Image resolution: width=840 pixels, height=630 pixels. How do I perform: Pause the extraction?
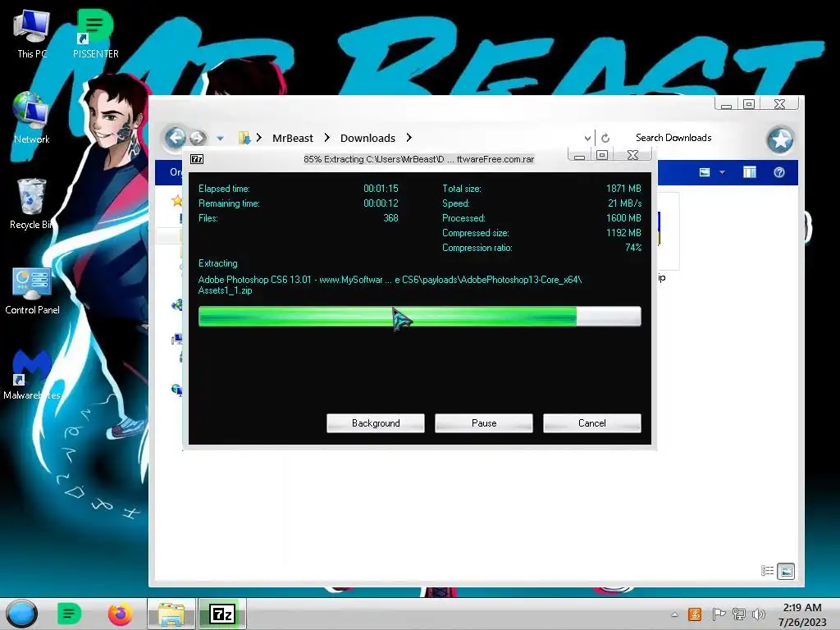(x=484, y=423)
